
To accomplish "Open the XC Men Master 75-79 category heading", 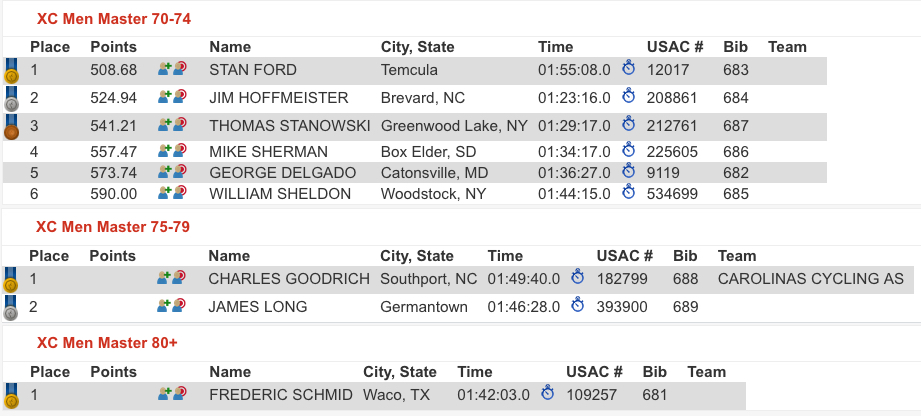I will tap(113, 227).
